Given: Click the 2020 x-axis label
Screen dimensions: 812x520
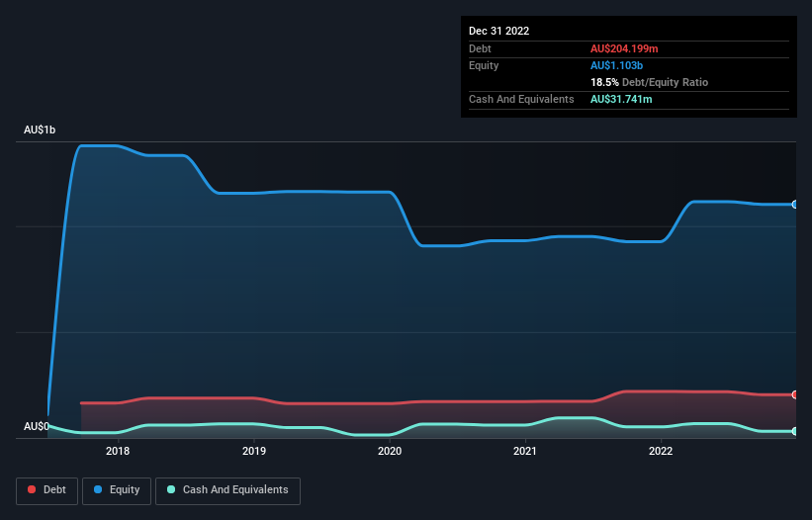Looking at the screenshot, I should [390, 451].
